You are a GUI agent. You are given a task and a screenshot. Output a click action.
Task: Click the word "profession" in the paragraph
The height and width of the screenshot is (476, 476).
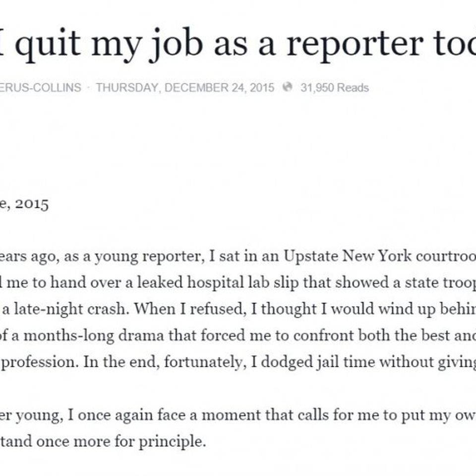point(40,362)
